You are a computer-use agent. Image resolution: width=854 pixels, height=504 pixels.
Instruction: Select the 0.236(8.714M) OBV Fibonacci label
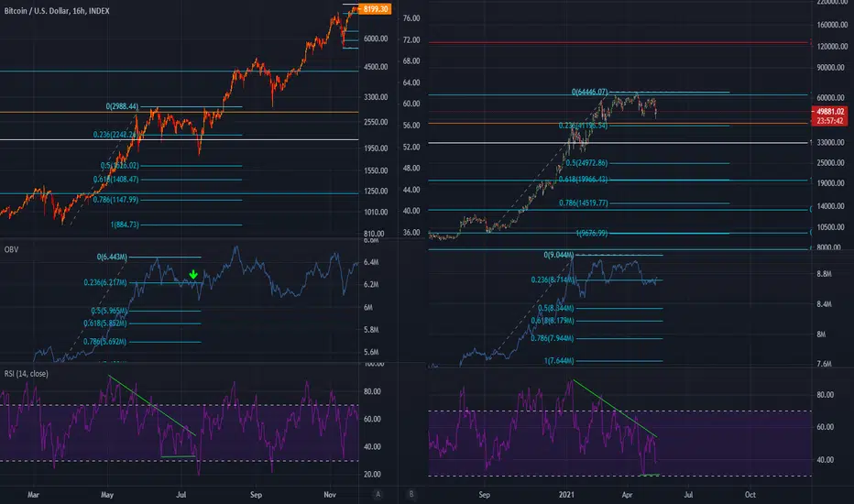553,279
